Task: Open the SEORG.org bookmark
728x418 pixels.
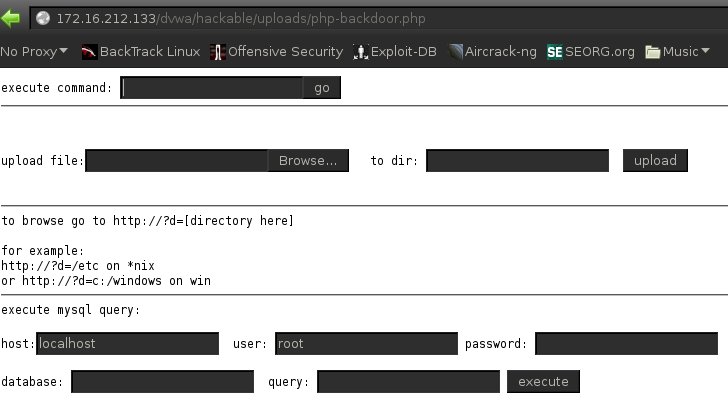Action: (591, 51)
